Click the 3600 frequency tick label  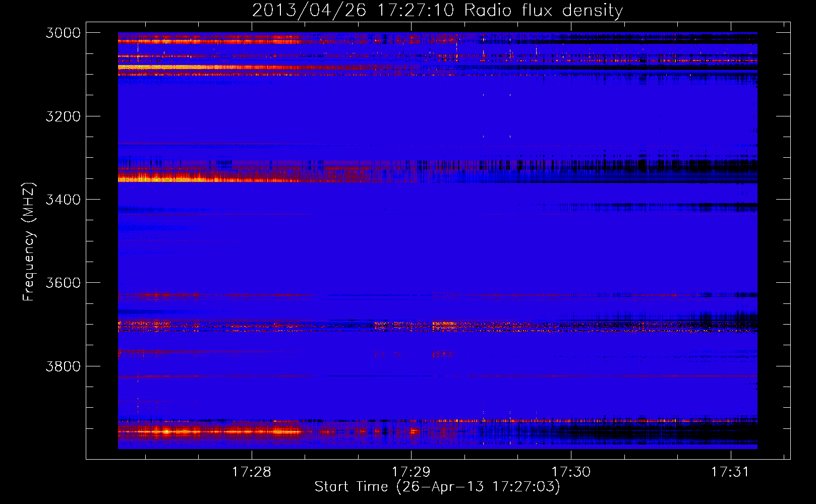[x=63, y=283]
